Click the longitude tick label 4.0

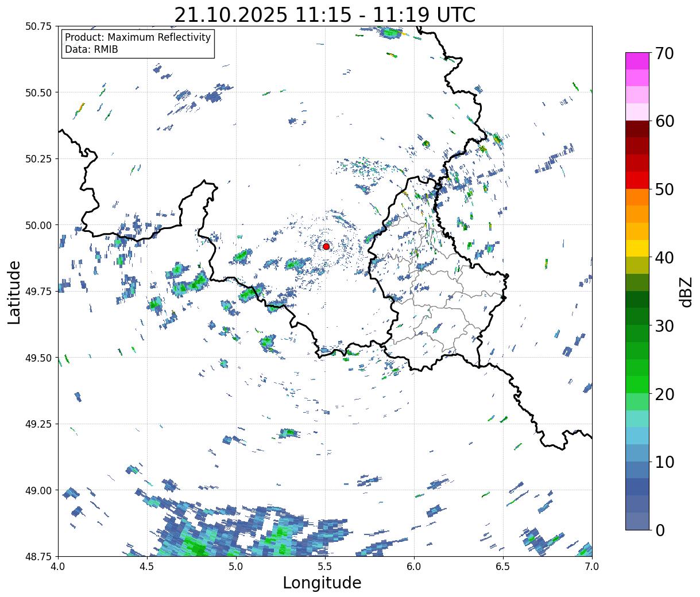point(58,566)
